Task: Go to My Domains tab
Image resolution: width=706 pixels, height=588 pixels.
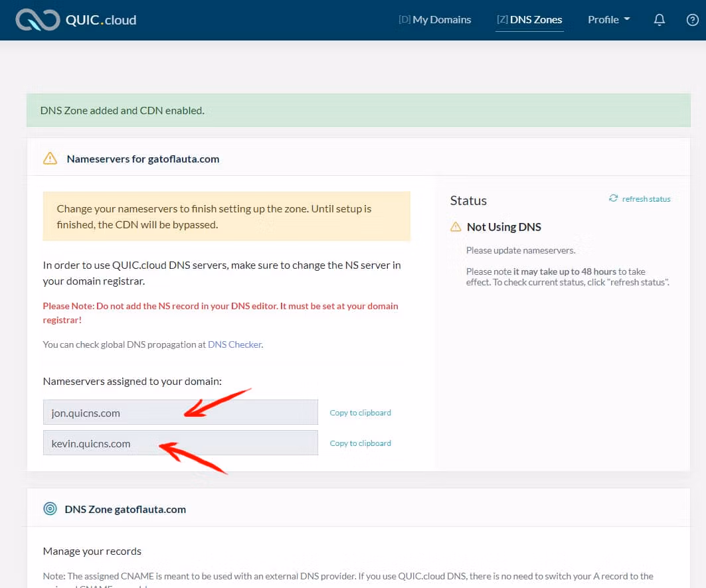Action: pos(434,20)
